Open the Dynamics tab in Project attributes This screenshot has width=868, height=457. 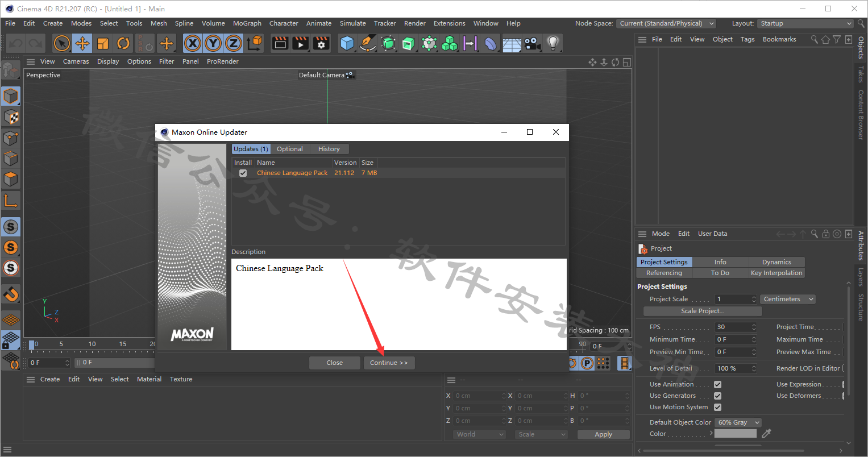pos(776,262)
